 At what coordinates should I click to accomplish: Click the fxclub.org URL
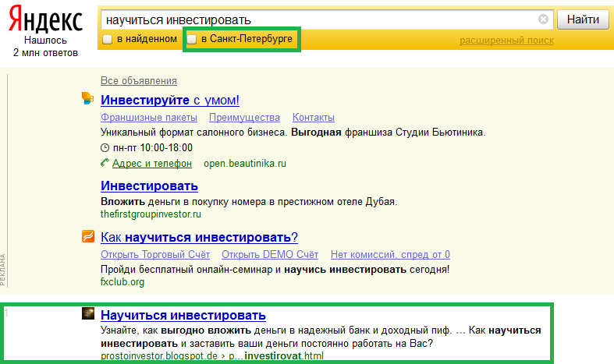(122, 282)
